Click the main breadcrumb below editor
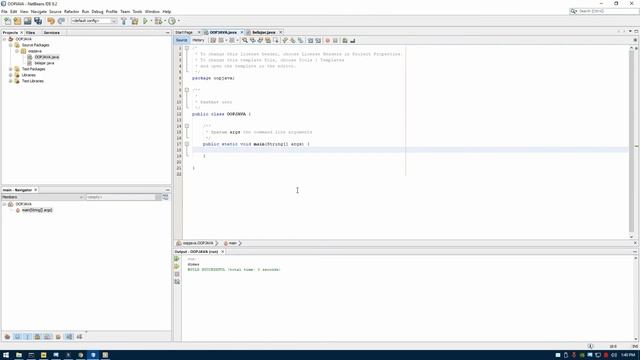The height and width of the screenshot is (360, 640). pyautogui.click(x=232, y=243)
